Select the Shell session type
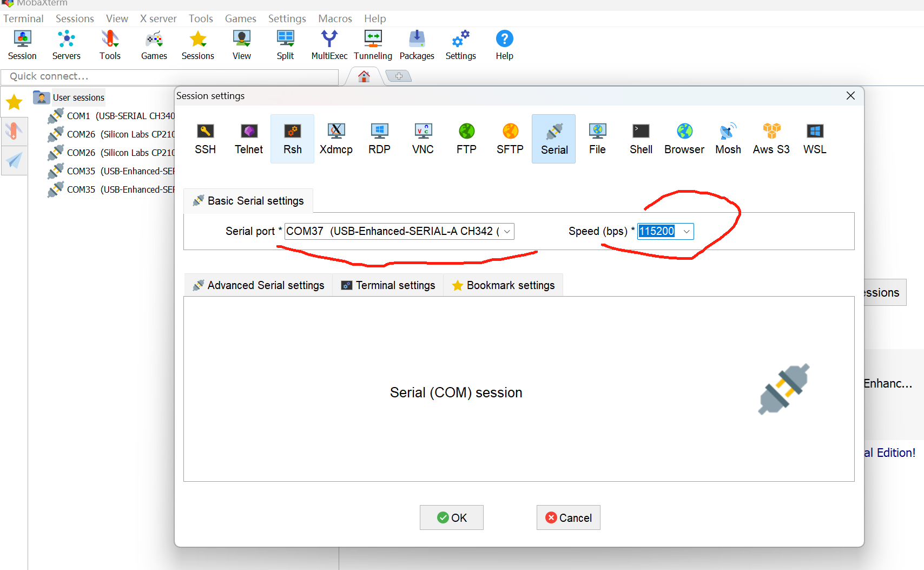Screen dimensions: 924x570 (641, 139)
